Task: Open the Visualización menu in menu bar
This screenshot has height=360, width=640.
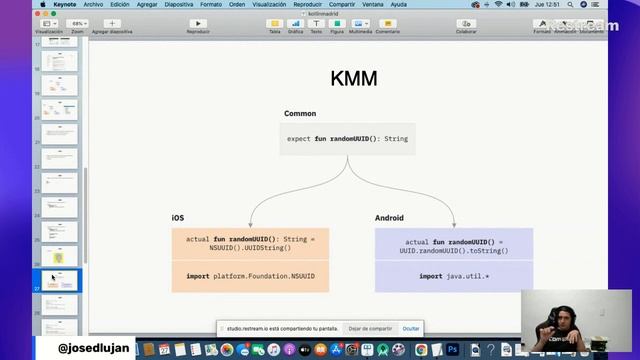Action: [x=269, y=4]
